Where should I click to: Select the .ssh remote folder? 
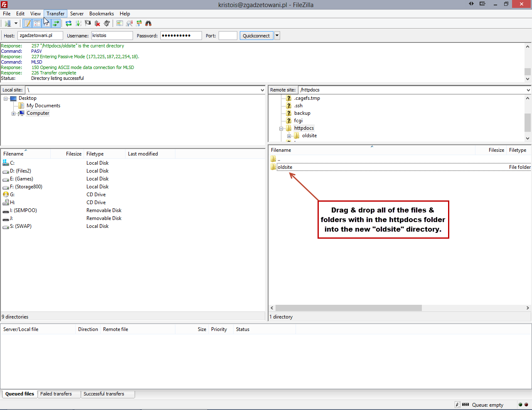298,106
